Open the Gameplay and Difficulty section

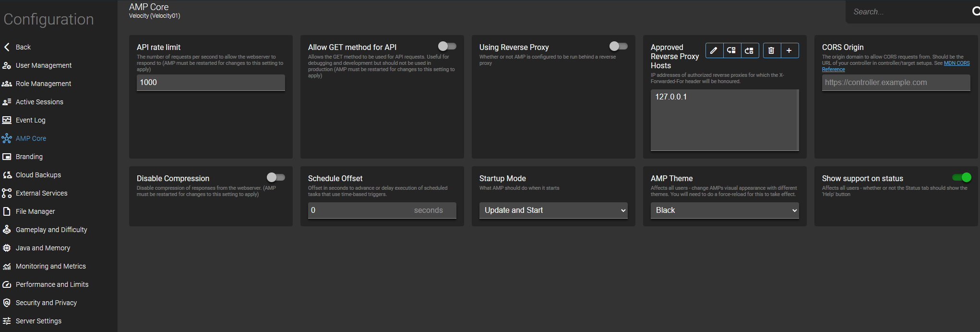pyautogui.click(x=51, y=230)
